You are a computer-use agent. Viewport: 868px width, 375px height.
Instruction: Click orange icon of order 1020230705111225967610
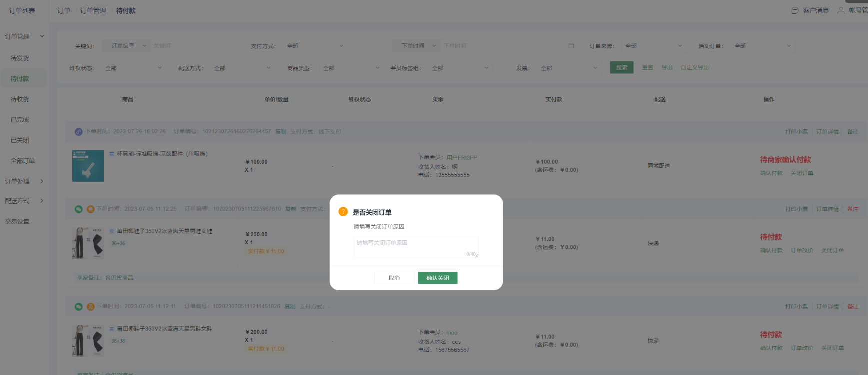point(90,209)
